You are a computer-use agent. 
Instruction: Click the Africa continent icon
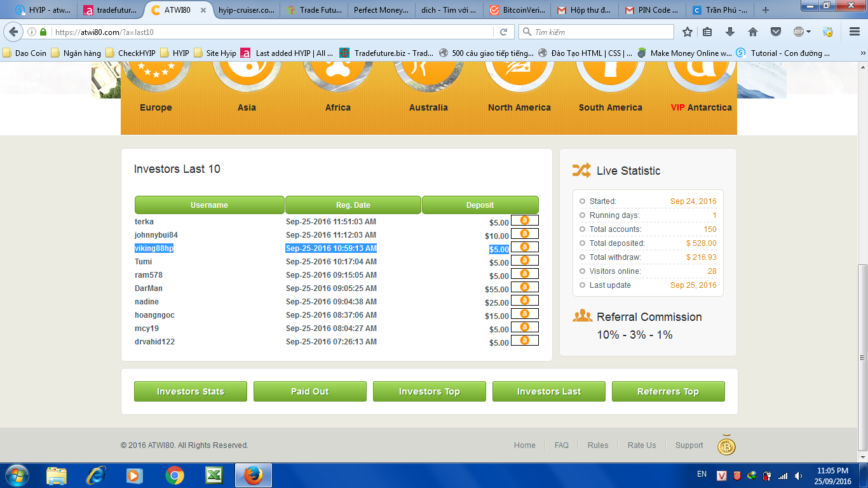[338, 78]
